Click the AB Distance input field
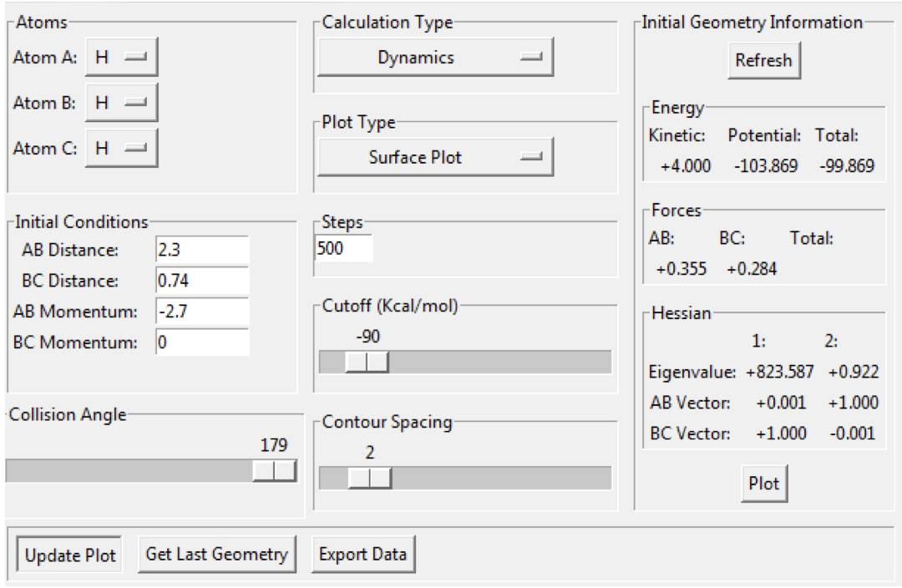Screen dimensions: 902x588 coord(202,249)
